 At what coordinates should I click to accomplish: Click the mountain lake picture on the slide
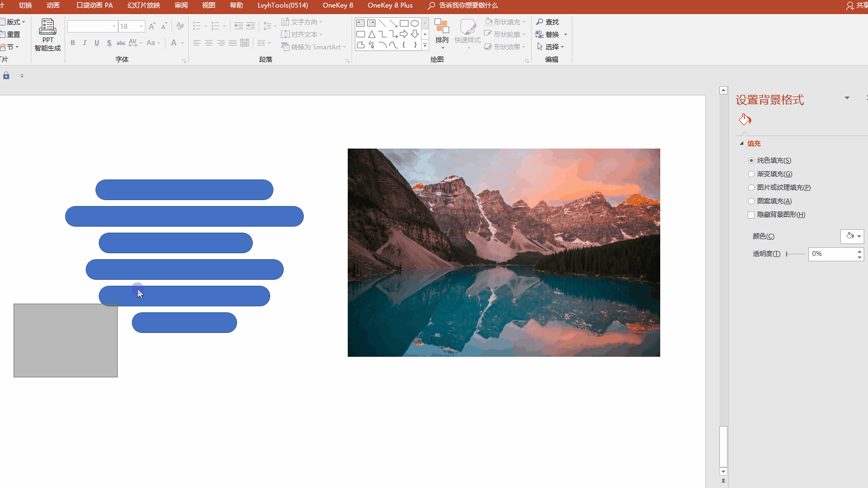click(x=504, y=253)
